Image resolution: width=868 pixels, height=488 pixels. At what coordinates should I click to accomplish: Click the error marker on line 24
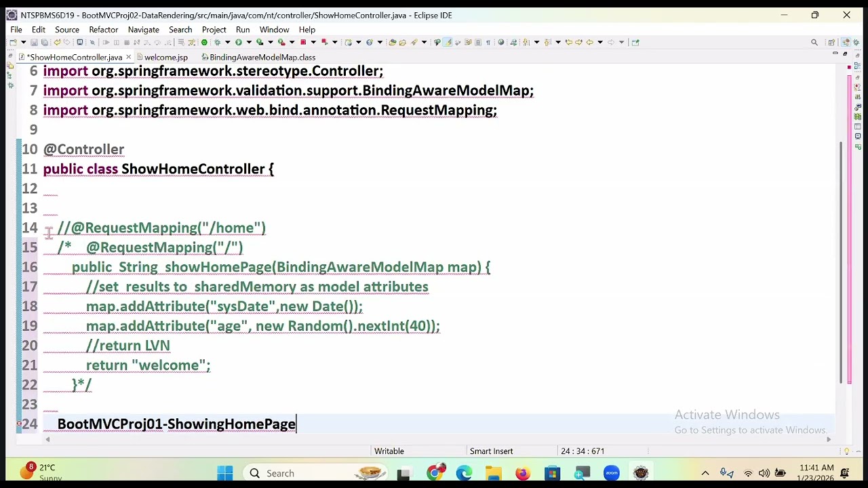point(18,424)
